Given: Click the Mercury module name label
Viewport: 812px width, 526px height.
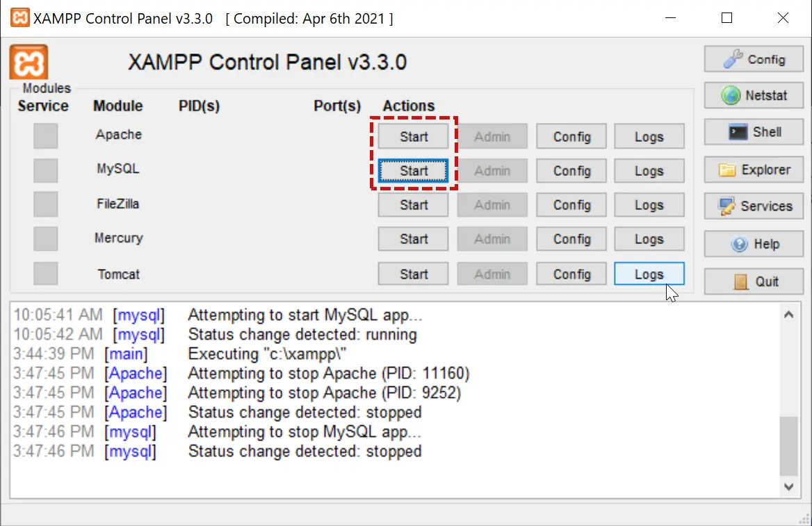Looking at the screenshot, I should (119, 238).
